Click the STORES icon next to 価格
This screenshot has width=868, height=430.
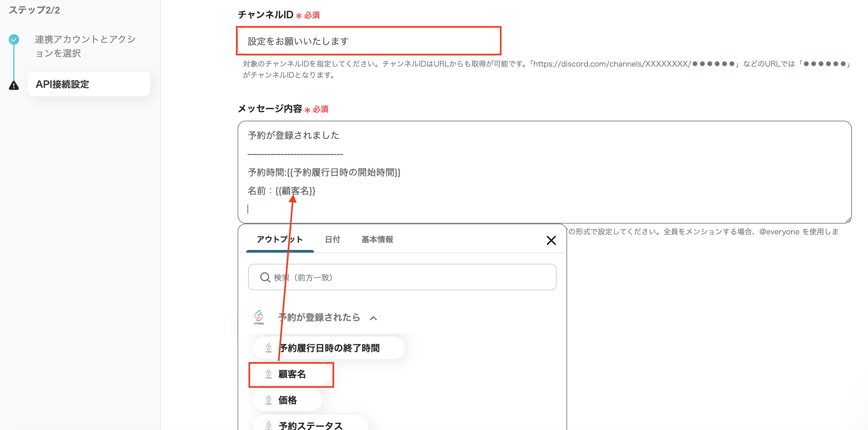click(x=269, y=400)
